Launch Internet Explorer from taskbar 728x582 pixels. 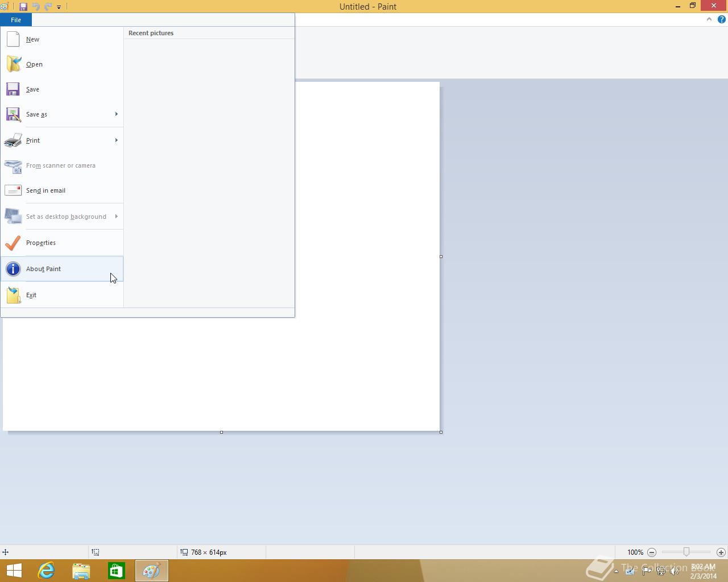46,571
